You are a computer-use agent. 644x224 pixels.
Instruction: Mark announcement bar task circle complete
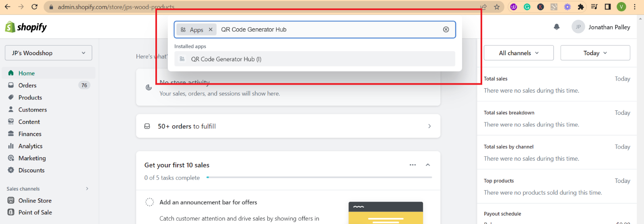149,202
